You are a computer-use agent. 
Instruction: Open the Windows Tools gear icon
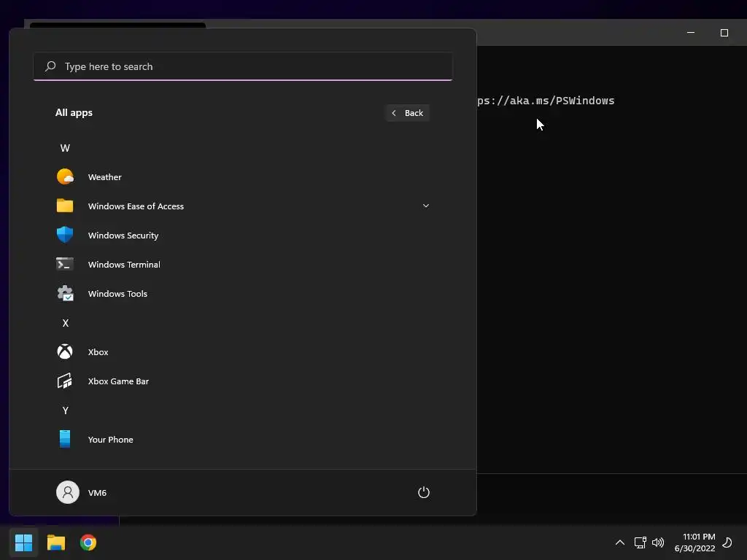click(x=65, y=293)
